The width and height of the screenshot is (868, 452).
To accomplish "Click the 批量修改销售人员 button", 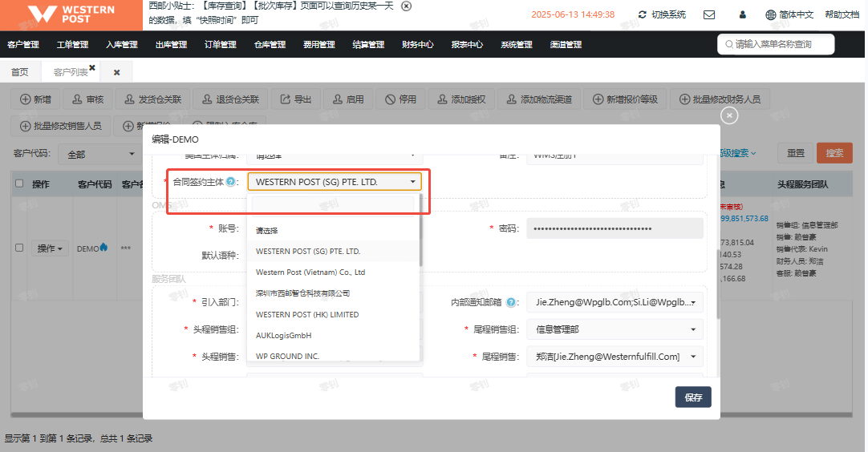I will tap(61, 126).
